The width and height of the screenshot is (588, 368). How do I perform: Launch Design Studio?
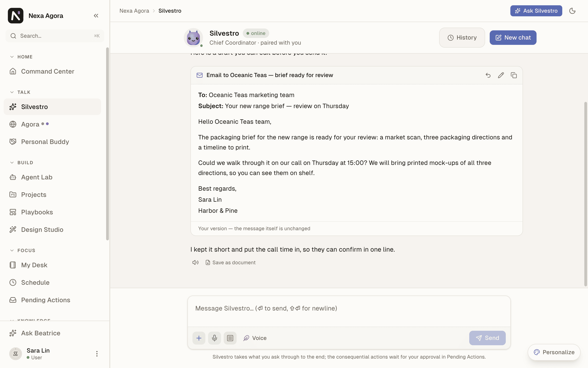click(x=52, y=230)
